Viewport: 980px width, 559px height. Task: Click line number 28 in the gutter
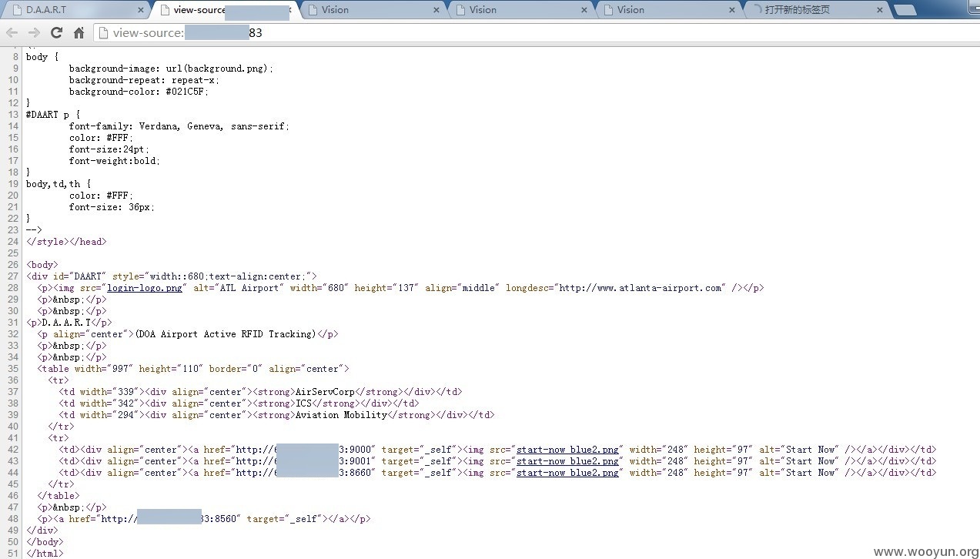point(13,288)
